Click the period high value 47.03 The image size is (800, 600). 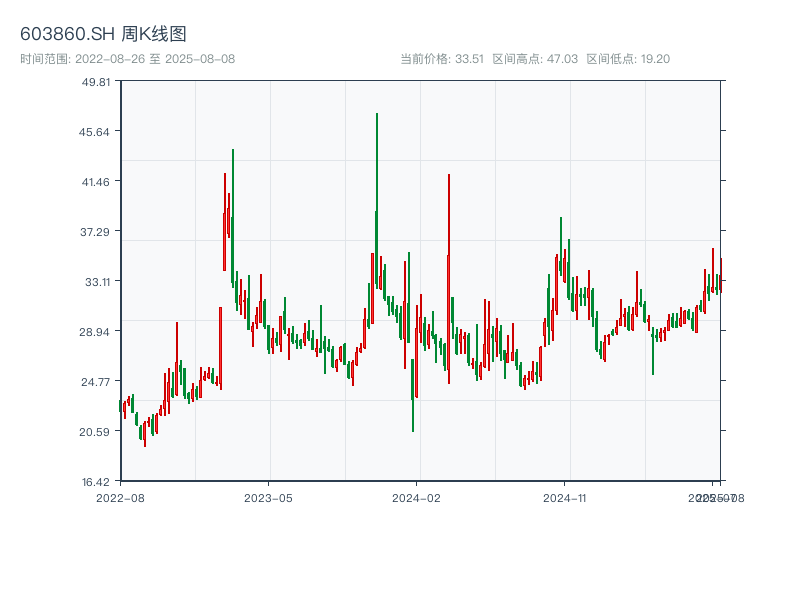[x=562, y=59]
